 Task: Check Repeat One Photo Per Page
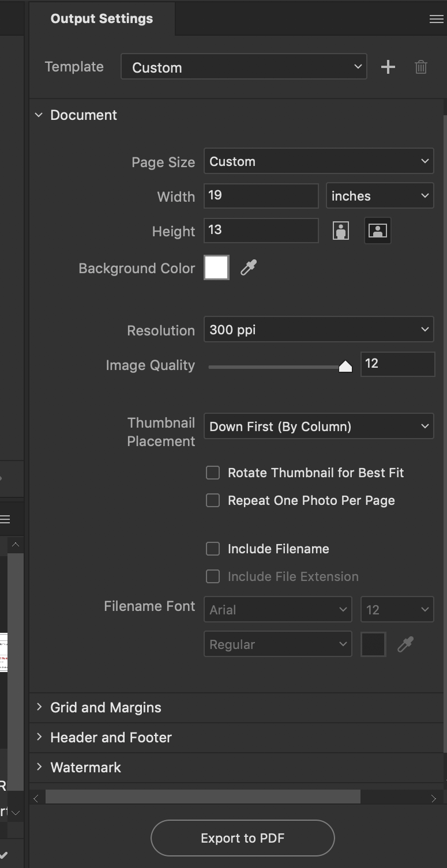(x=213, y=500)
